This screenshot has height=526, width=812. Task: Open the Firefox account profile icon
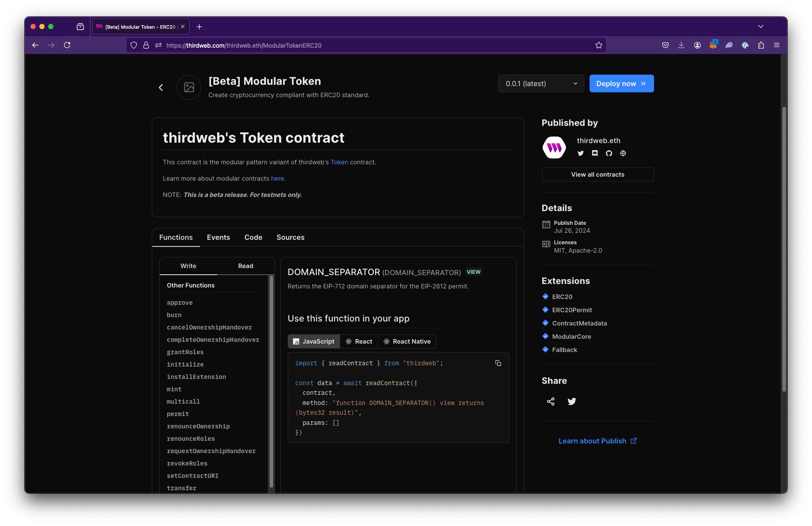click(x=697, y=45)
